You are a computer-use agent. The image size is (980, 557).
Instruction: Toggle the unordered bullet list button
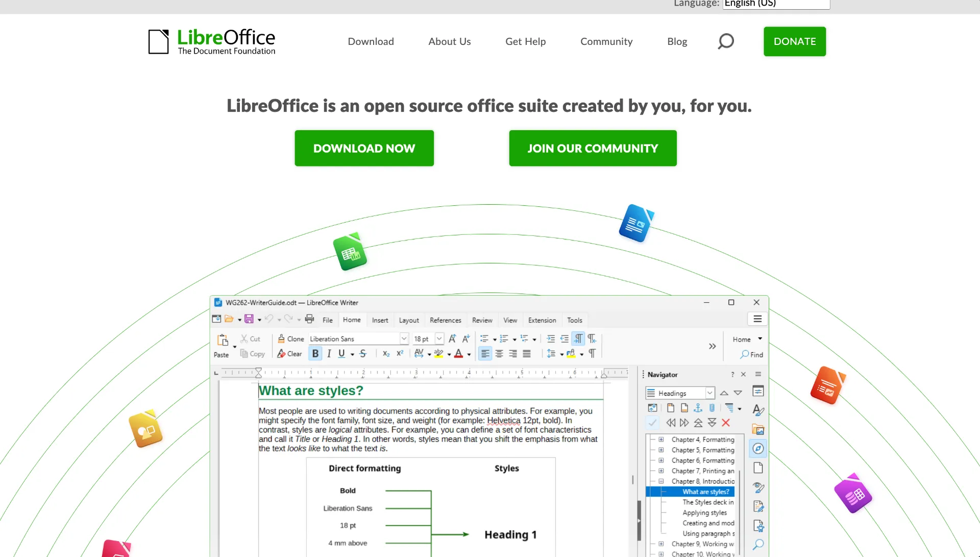(484, 338)
